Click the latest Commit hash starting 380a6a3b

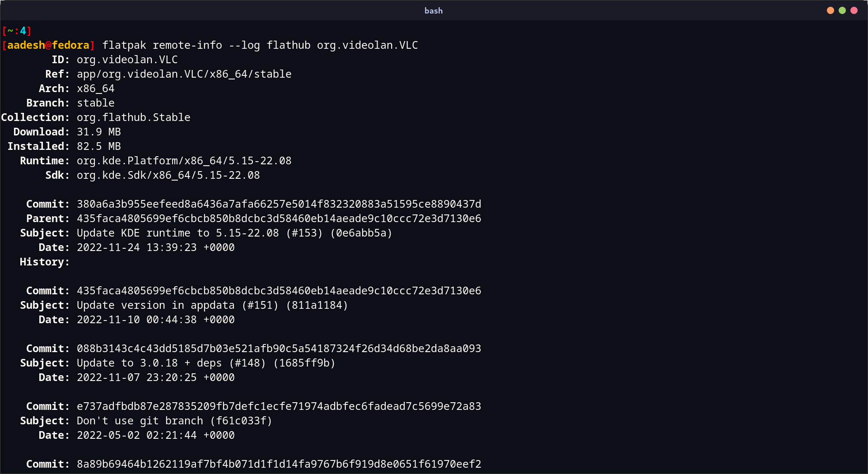(x=279, y=204)
